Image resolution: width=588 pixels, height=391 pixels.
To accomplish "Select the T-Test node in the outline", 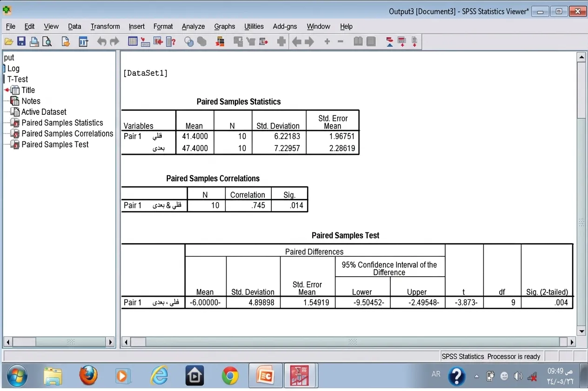I will [x=17, y=79].
